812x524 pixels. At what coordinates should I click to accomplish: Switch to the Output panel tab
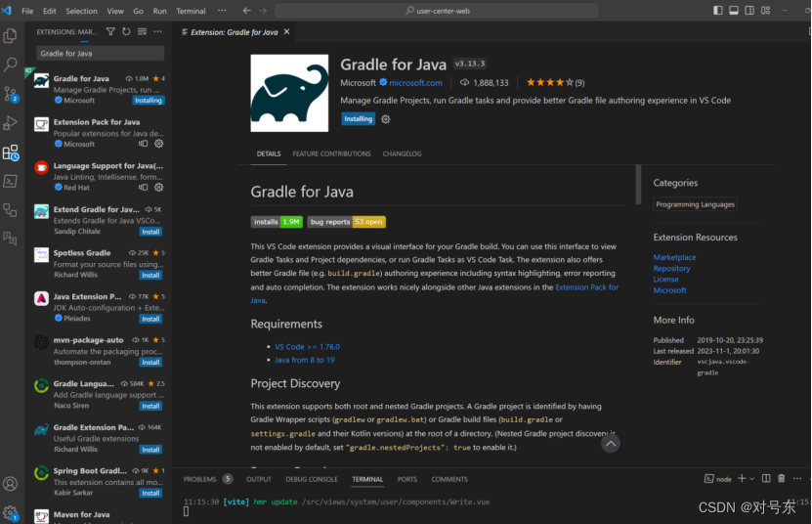258,479
